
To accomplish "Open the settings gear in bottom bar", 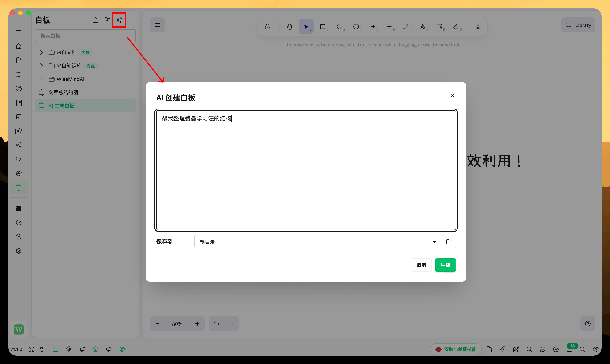I will coord(596,349).
